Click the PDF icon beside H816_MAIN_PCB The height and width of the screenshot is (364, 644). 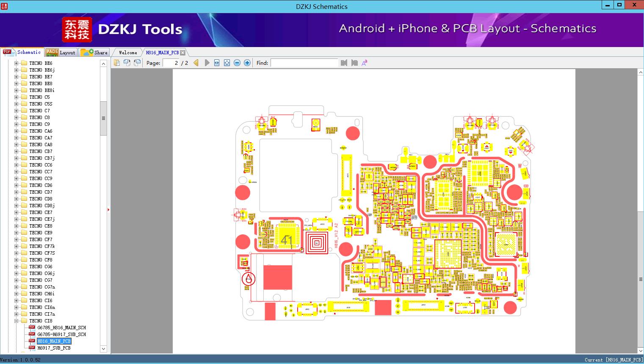coord(32,341)
